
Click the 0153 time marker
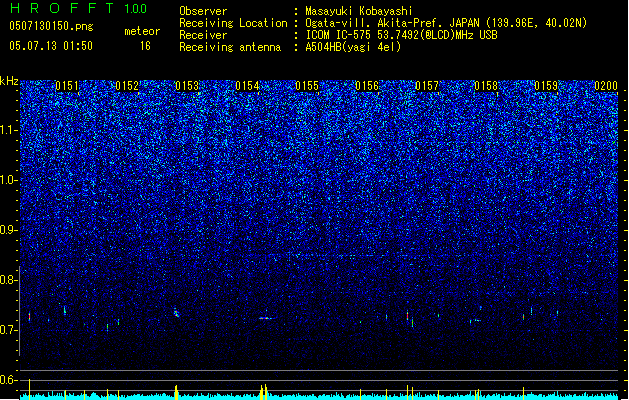click(x=187, y=86)
